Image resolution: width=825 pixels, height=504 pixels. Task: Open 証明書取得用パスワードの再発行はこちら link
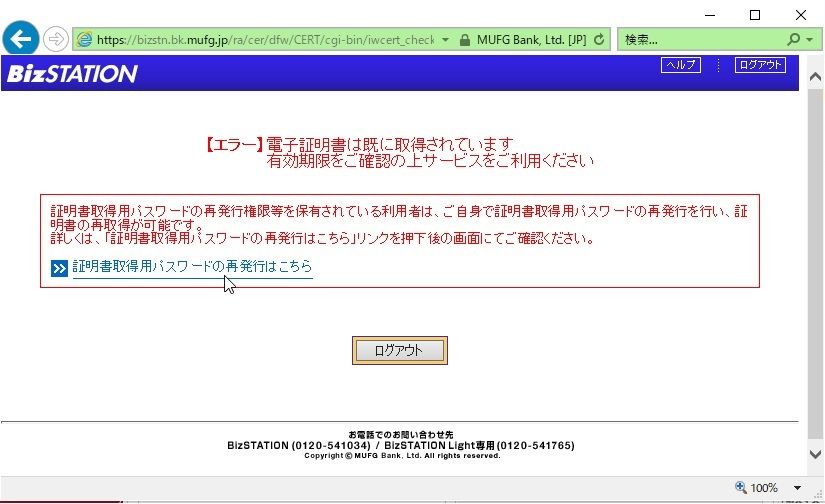point(193,267)
